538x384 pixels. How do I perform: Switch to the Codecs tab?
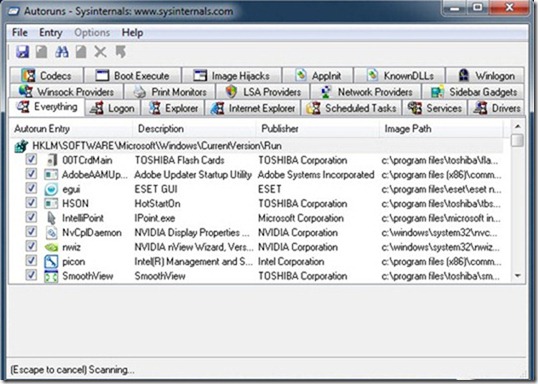[x=47, y=75]
